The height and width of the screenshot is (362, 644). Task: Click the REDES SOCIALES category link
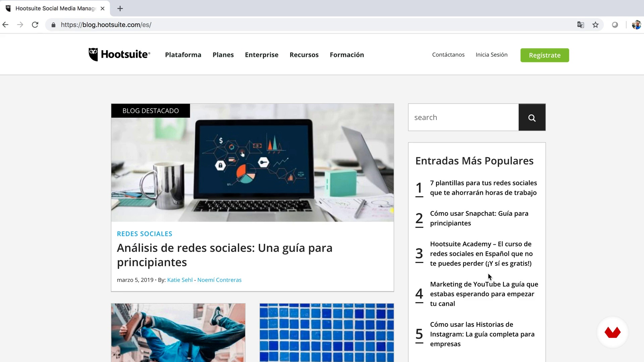(x=145, y=234)
